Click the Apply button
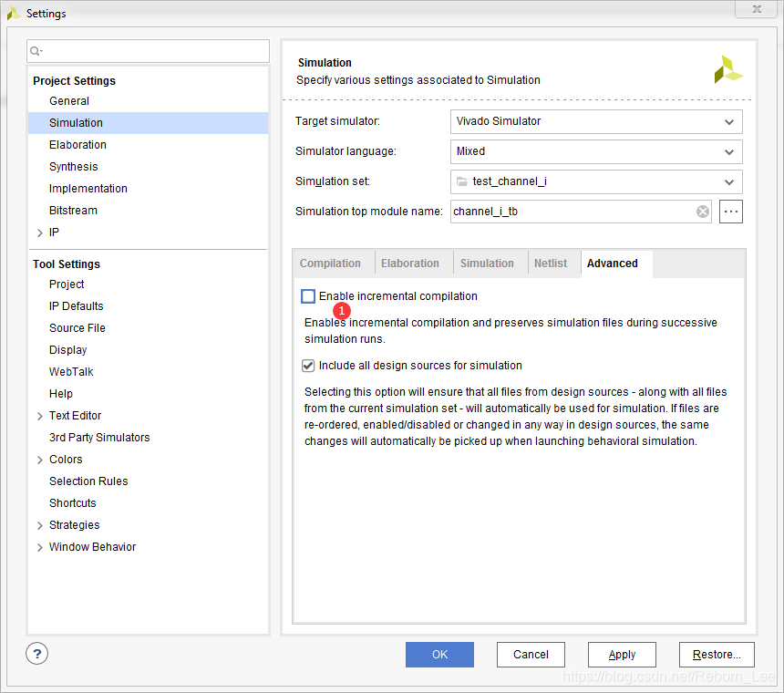 (x=622, y=655)
